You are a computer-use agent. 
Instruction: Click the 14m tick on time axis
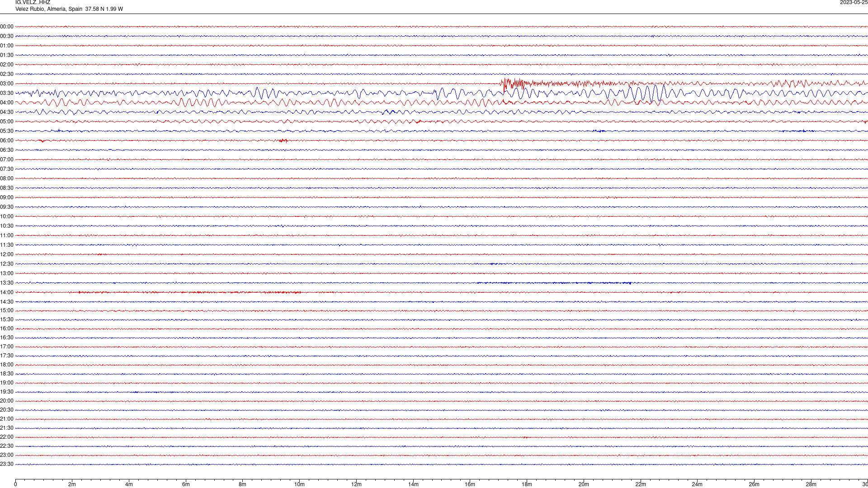point(413,484)
